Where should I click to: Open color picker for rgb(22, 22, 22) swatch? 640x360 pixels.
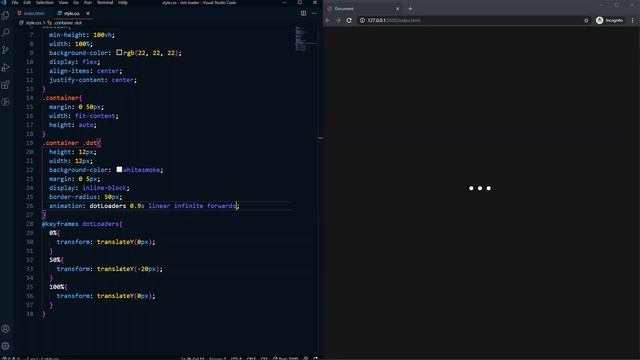click(119, 52)
